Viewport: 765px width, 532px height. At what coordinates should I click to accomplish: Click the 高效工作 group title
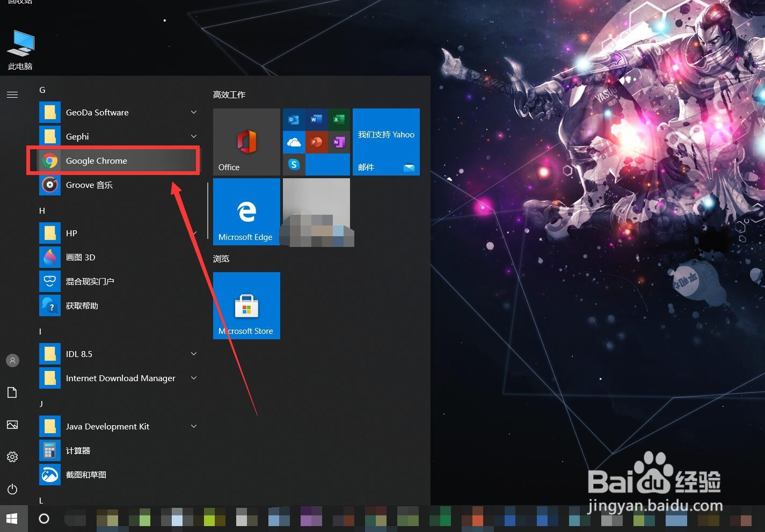tap(229, 94)
